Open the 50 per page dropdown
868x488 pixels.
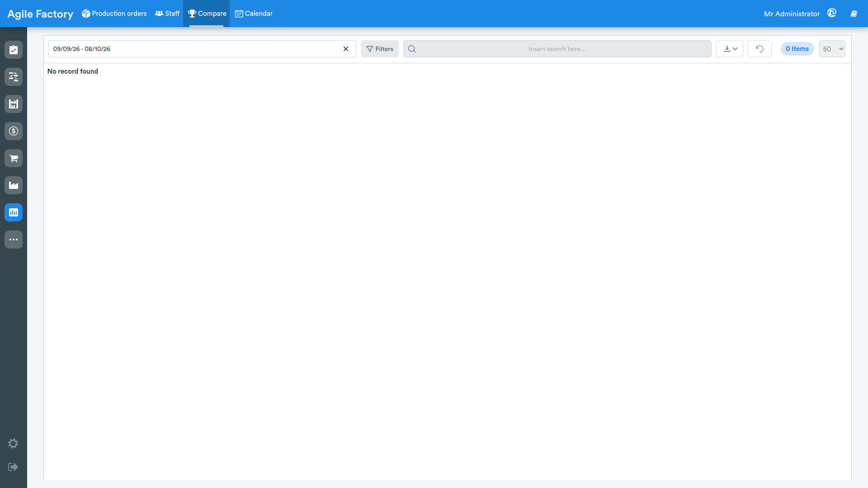(x=832, y=49)
